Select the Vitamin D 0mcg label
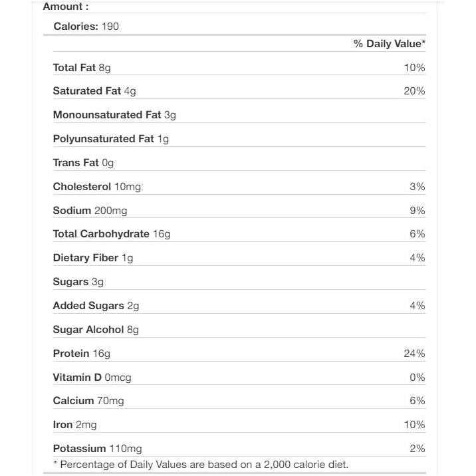The image size is (476, 476). (x=92, y=378)
